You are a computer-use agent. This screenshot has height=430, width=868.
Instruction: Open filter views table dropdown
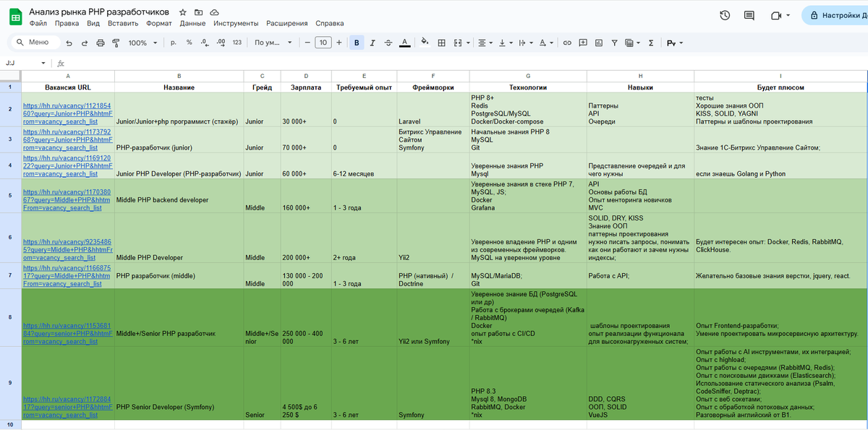pyautogui.click(x=632, y=43)
